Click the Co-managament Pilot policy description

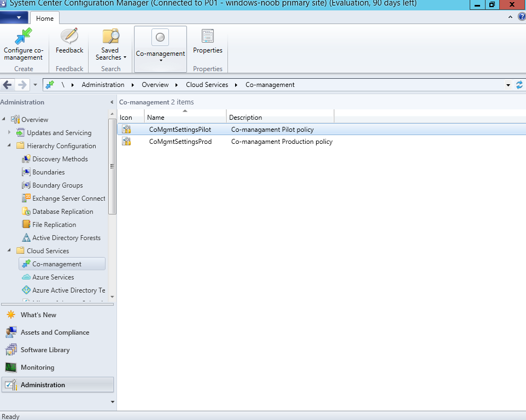pos(272,130)
